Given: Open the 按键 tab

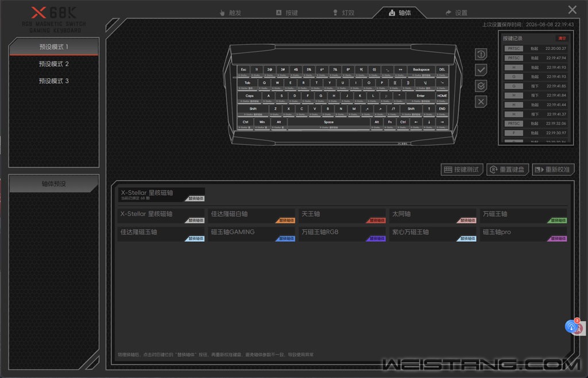Looking at the screenshot, I should tap(287, 13).
